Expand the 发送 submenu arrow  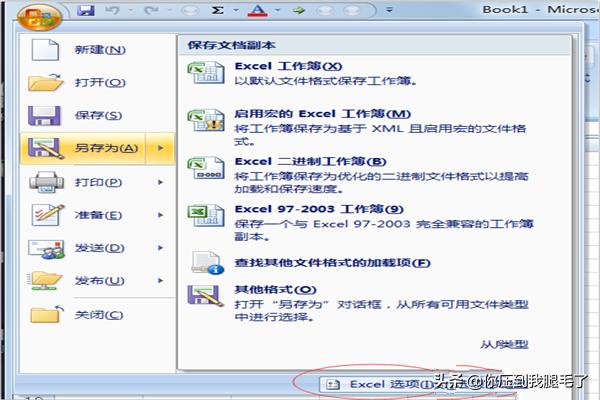[160, 248]
